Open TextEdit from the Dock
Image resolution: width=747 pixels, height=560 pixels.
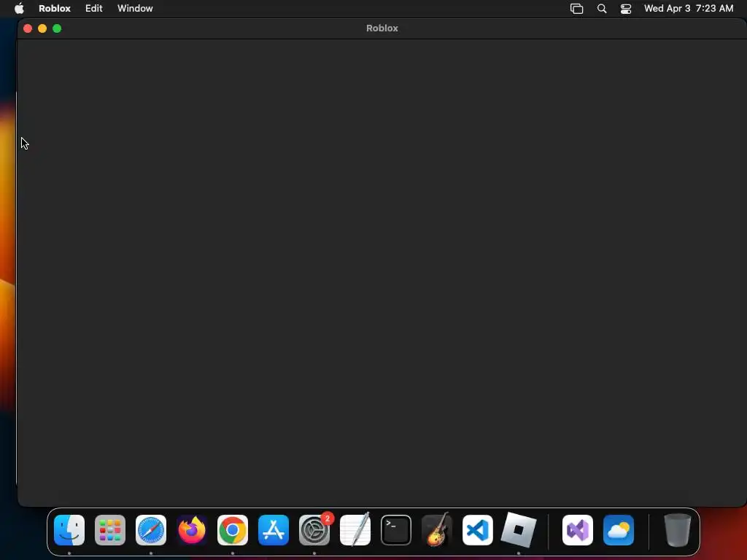click(355, 530)
